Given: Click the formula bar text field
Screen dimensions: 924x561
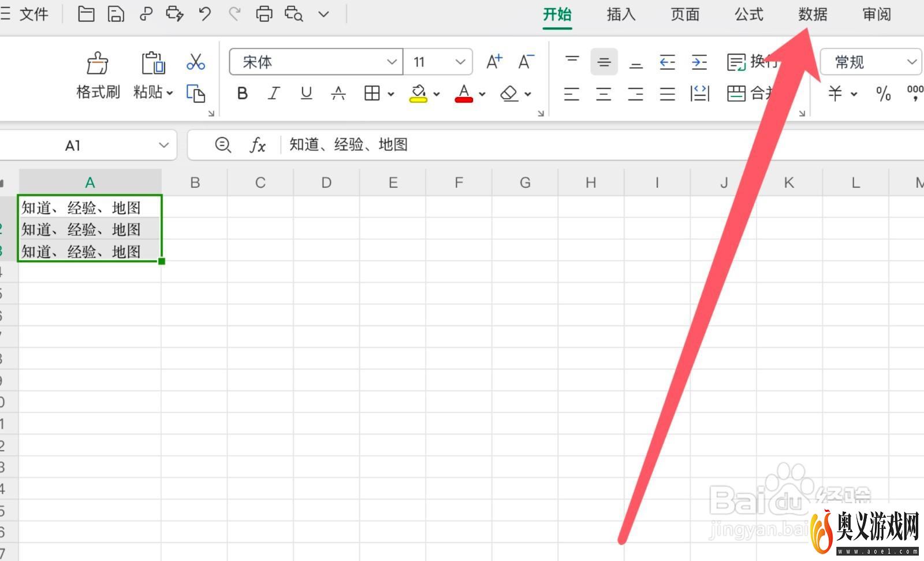Looking at the screenshot, I should coord(603,145).
